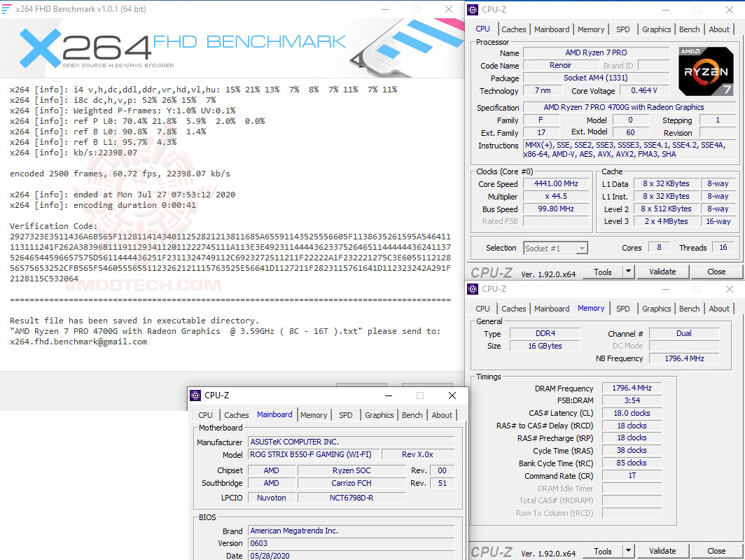Click the CPU-Z icon in the top CPU window title bar
This screenshot has width=745, height=560.
[473, 10]
